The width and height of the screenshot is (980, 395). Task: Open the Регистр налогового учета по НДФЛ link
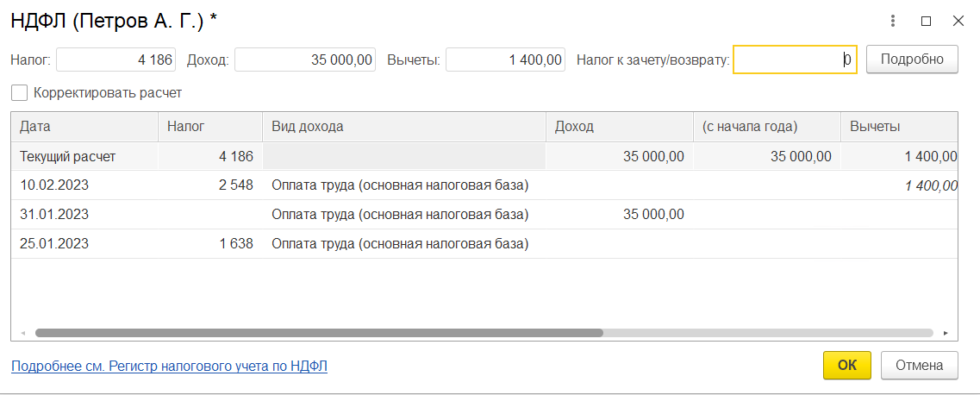pyautogui.click(x=169, y=366)
